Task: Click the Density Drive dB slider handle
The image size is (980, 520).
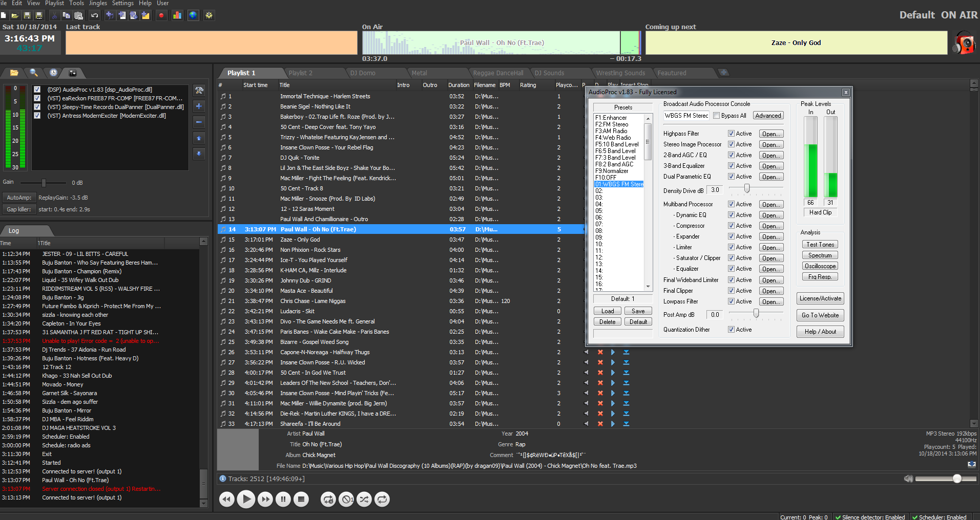Action: click(x=747, y=189)
